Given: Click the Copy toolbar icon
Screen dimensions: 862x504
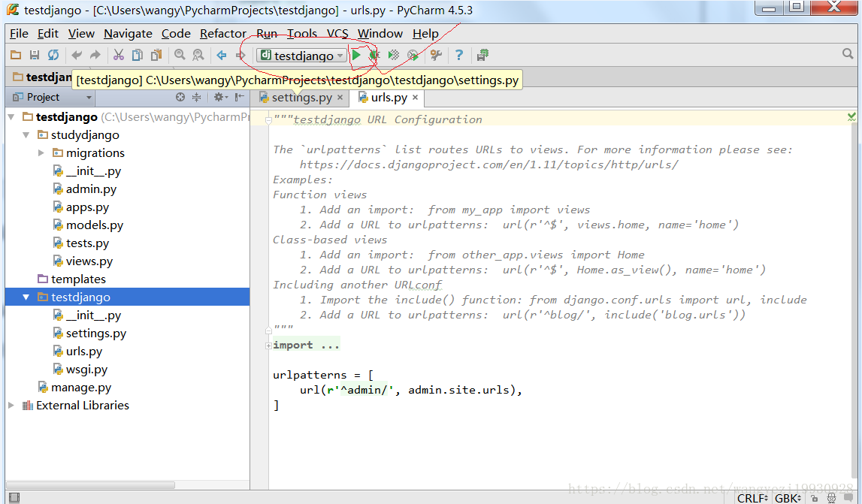Looking at the screenshot, I should click(x=138, y=55).
